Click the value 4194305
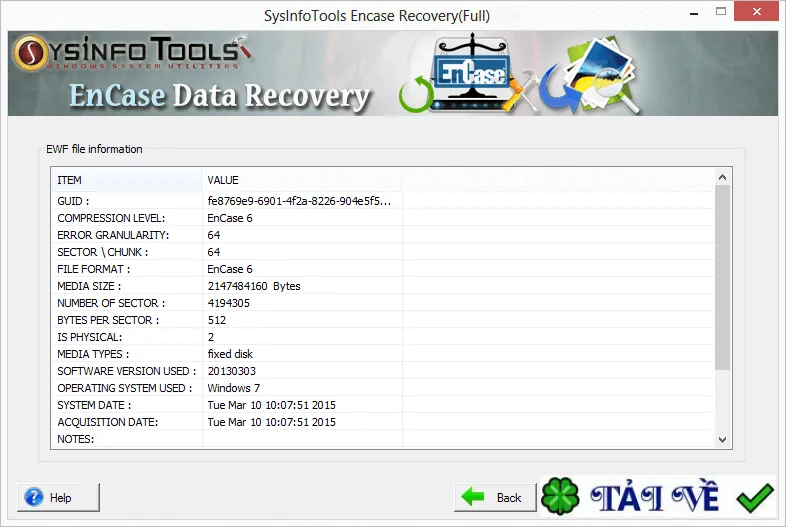The height and width of the screenshot is (527, 786). 229,303
